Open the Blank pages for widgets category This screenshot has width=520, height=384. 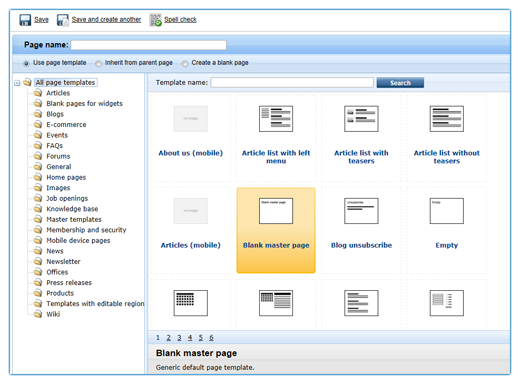tap(84, 104)
